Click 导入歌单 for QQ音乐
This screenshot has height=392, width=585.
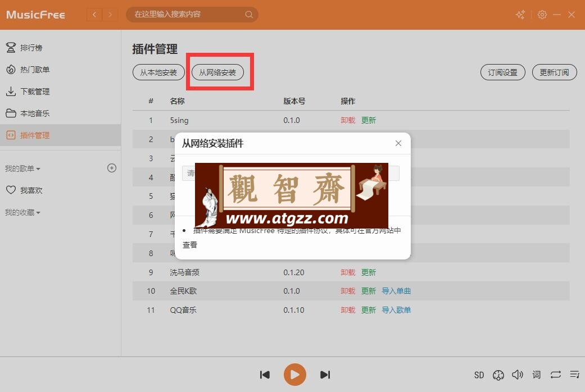(396, 310)
